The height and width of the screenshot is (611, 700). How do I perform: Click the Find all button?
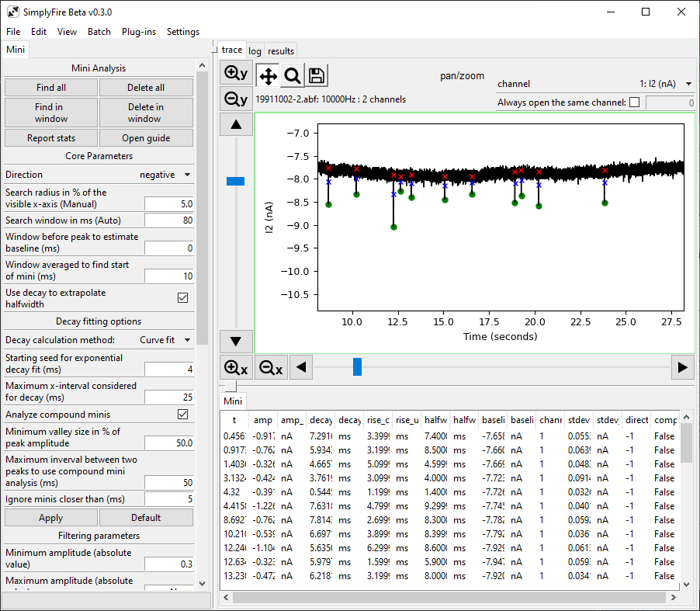(51, 88)
